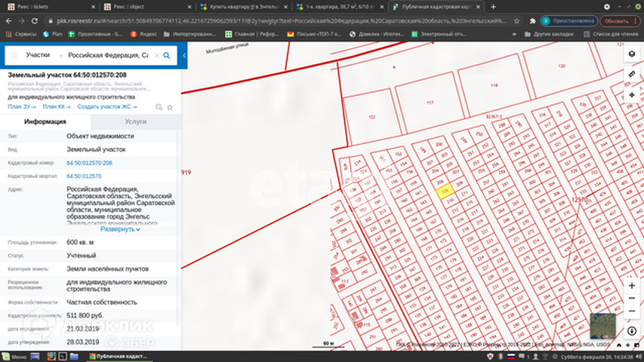Bookmark this page with the star icon

click(x=516, y=21)
